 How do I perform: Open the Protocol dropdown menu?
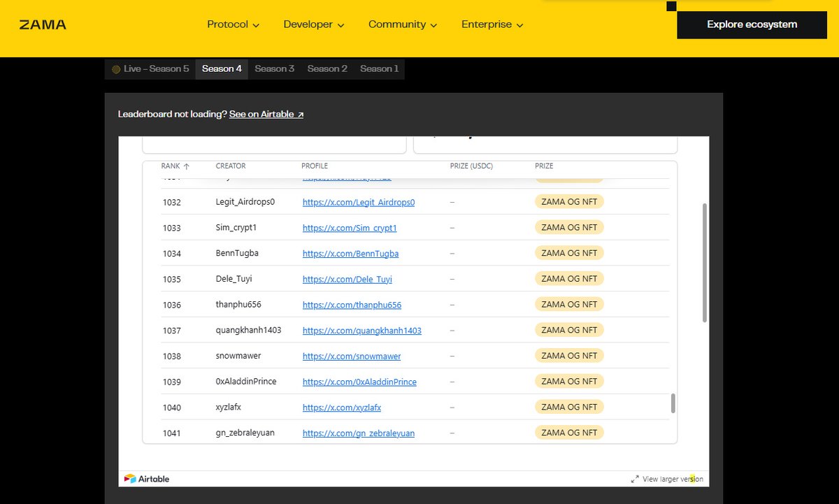(x=233, y=24)
